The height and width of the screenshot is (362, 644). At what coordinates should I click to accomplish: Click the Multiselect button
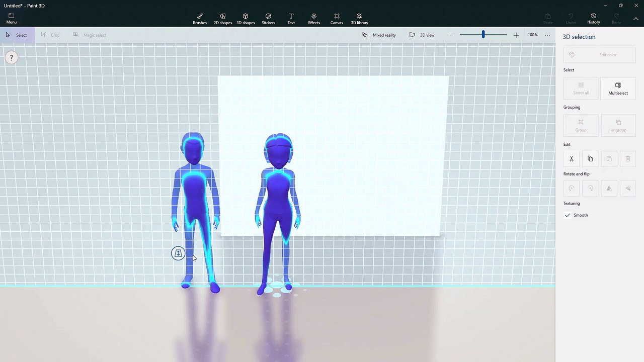[618, 88]
